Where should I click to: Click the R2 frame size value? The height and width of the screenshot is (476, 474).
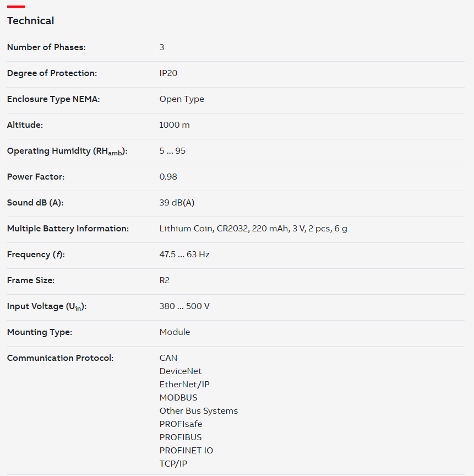[x=165, y=280]
